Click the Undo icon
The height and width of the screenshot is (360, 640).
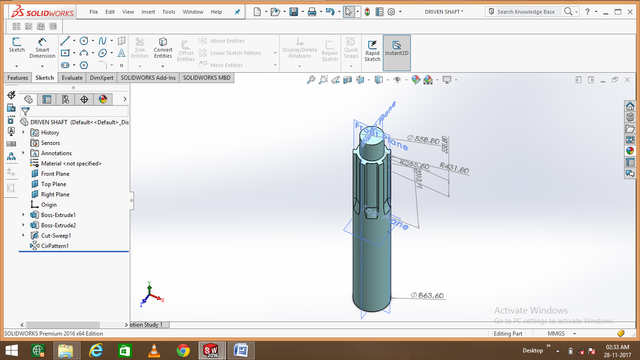pos(330,12)
